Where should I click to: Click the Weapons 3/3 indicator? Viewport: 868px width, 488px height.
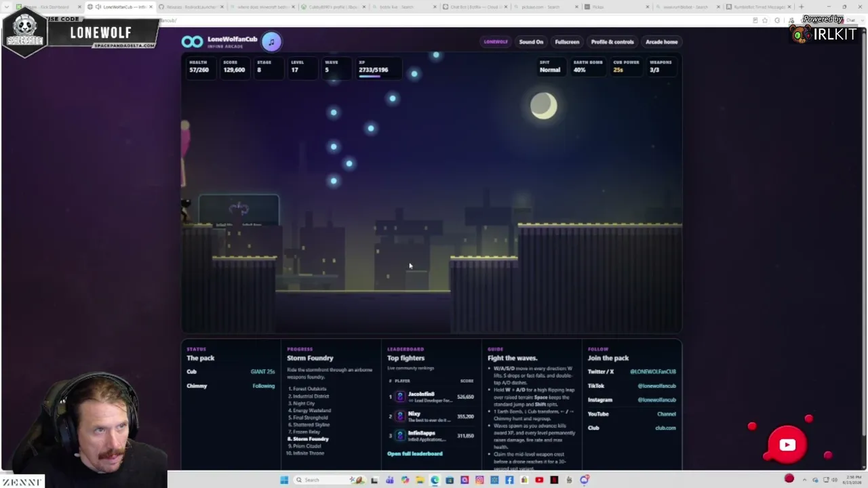660,66
